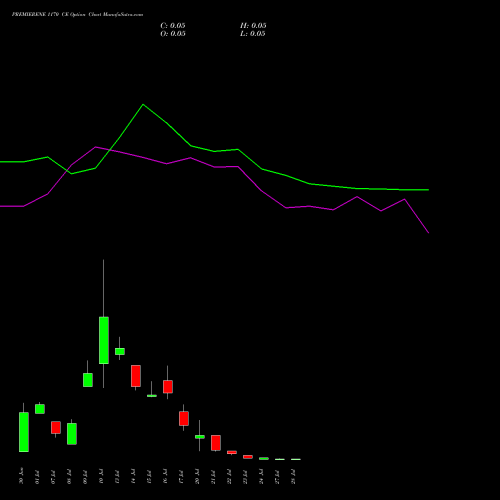Click the "01 Jul" date label
This screenshot has width=500, height=500.
37,477
